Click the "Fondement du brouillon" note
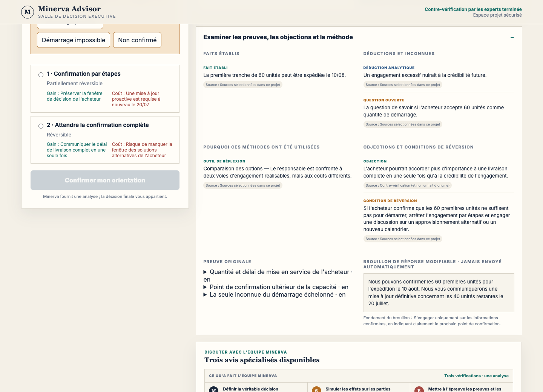This screenshot has height=392, width=543. (432, 321)
